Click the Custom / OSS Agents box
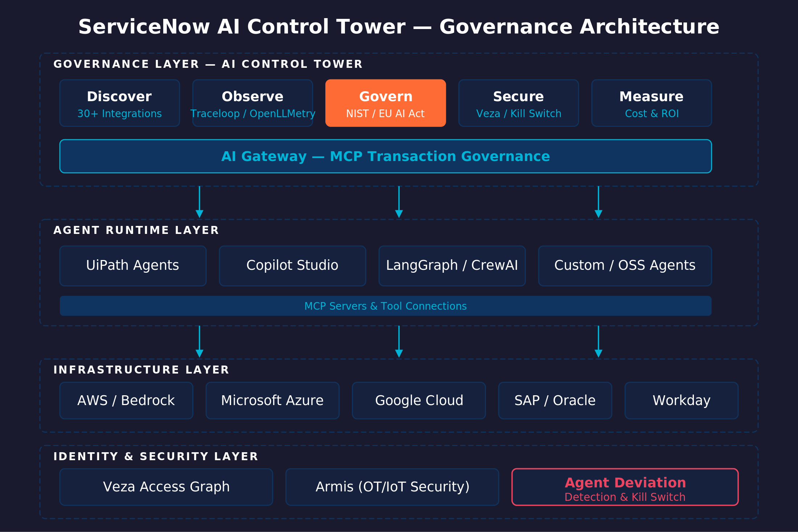 tap(625, 266)
